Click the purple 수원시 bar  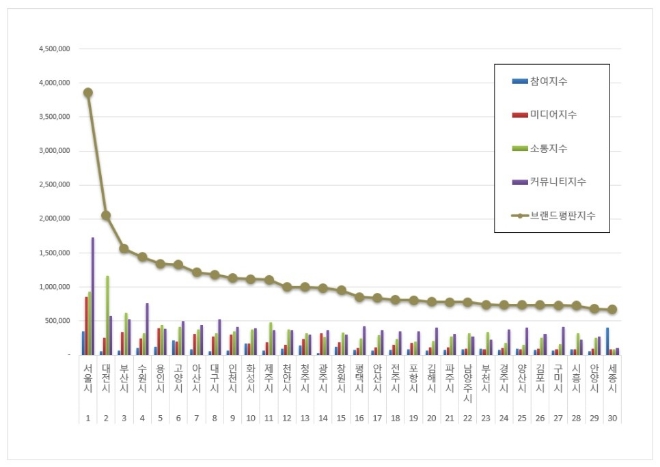[147, 329]
